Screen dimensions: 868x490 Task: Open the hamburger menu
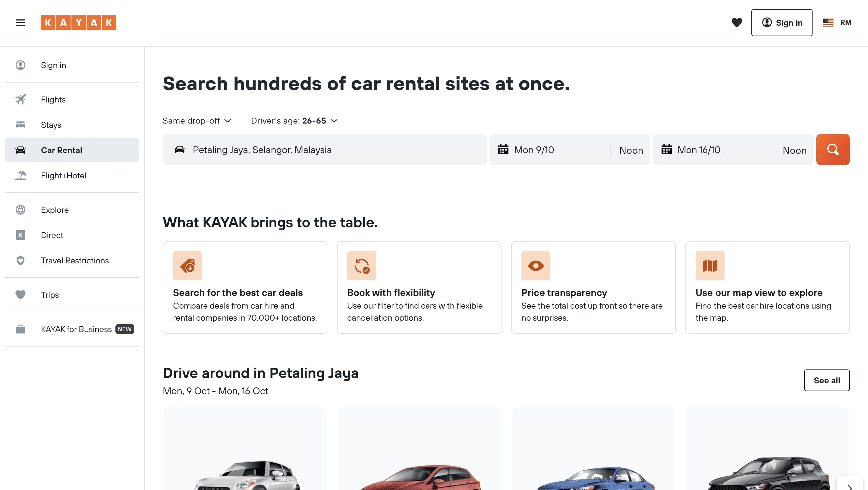click(x=20, y=22)
